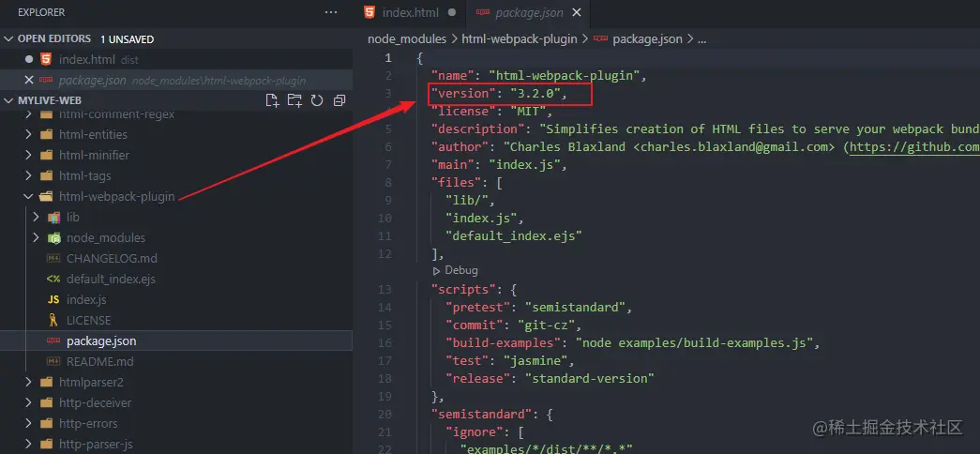The width and height of the screenshot is (980, 454).
Task: Click the "1 UNSAVED" label
Action: click(127, 38)
